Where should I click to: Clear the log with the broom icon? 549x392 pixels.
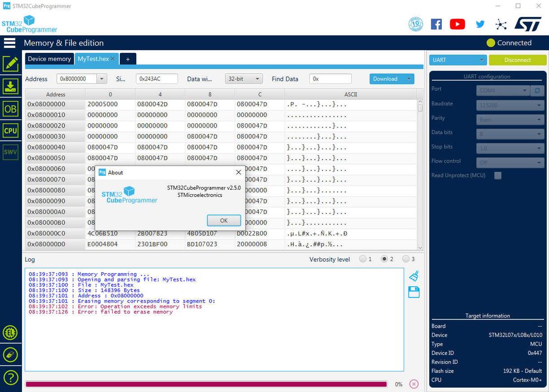tap(414, 276)
